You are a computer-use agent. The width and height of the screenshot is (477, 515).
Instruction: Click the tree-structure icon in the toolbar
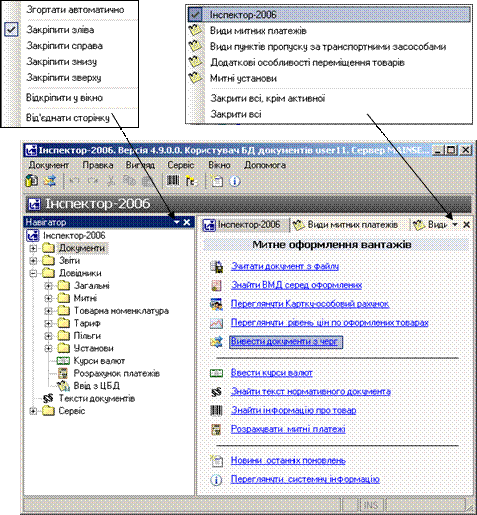point(191,181)
